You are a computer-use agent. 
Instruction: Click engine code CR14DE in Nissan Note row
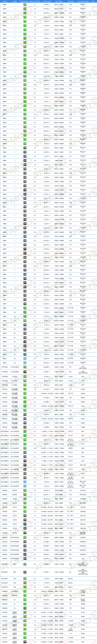(83, 507)
